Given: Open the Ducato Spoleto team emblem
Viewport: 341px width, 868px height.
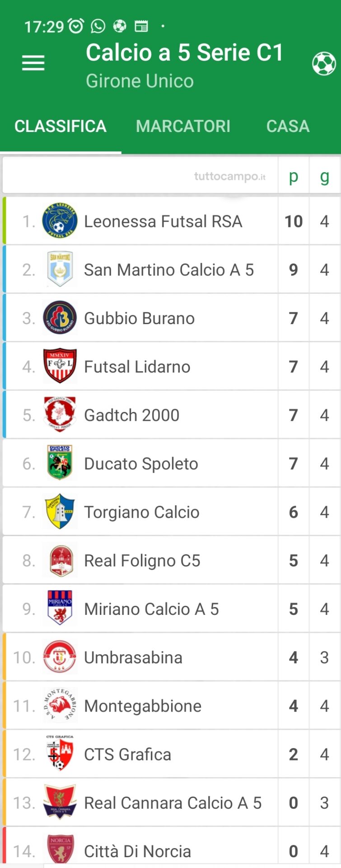Looking at the screenshot, I should 60,463.
